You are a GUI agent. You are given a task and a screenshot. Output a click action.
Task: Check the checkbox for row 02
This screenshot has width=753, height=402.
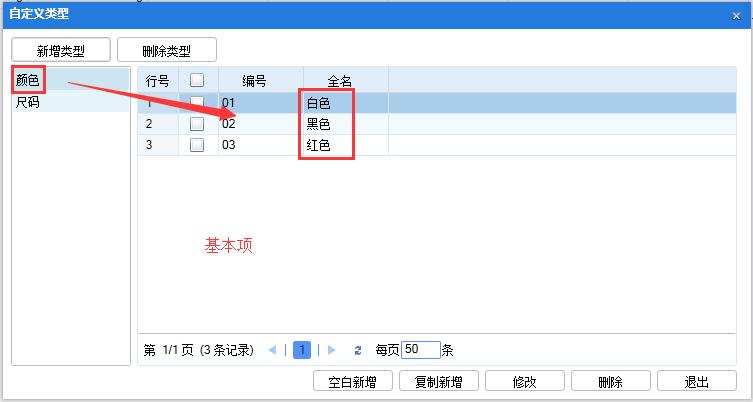197,124
